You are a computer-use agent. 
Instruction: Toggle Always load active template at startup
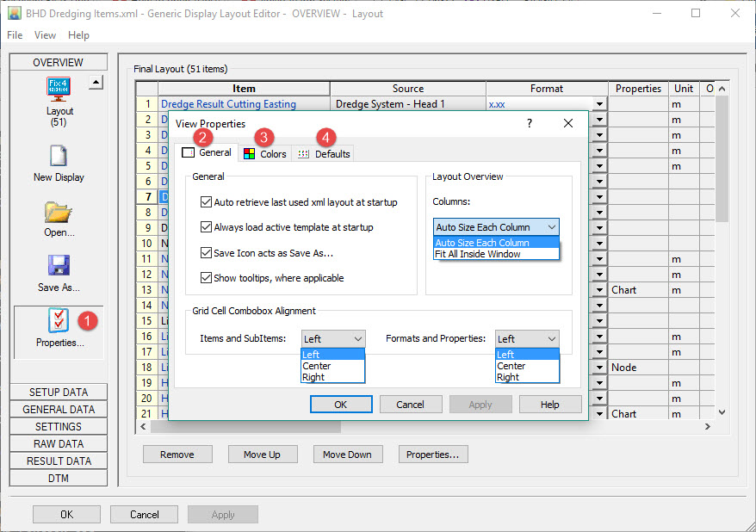(x=206, y=227)
